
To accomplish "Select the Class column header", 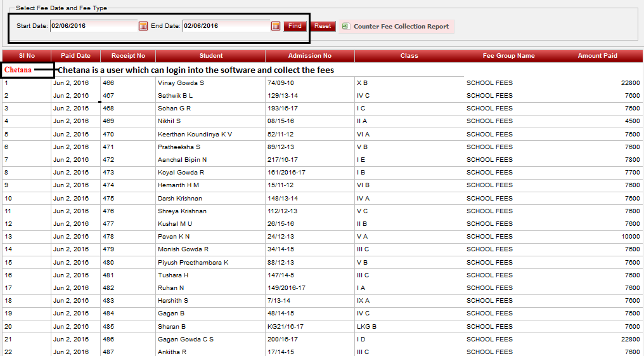I will point(409,56).
